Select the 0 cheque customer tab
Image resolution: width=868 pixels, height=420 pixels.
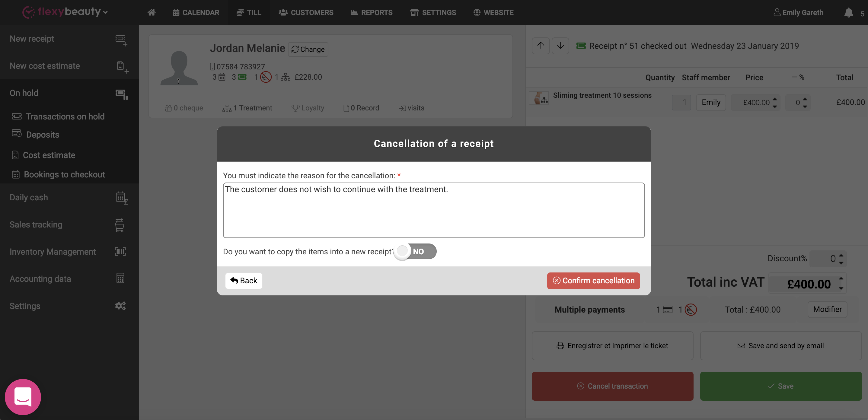click(x=184, y=108)
